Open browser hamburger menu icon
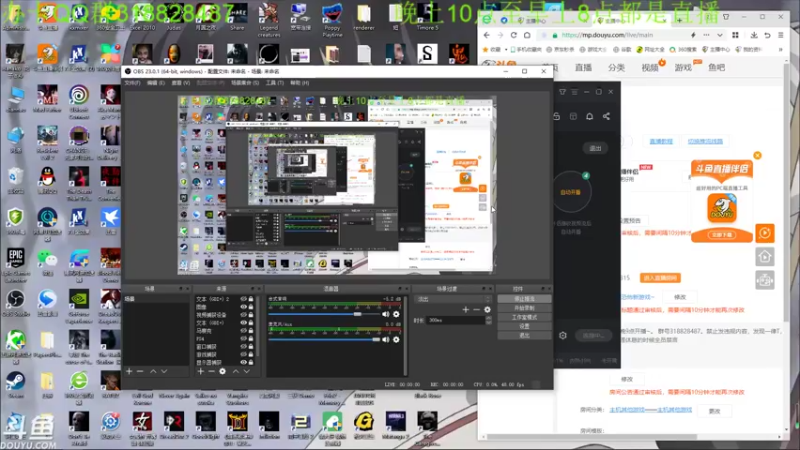This screenshot has width=800, height=450. click(x=781, y=35)
